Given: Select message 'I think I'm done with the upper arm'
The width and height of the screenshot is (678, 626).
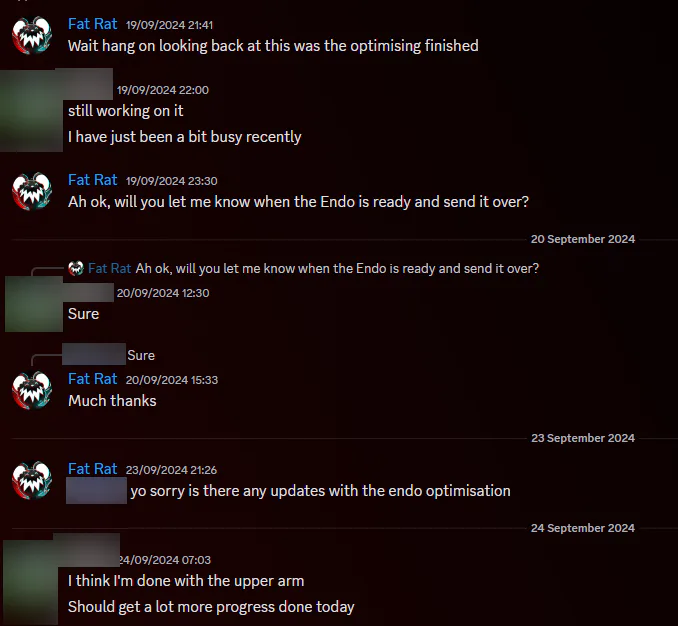Looking at the screenshot, I should pyautogui.click(x=186, y=581).
